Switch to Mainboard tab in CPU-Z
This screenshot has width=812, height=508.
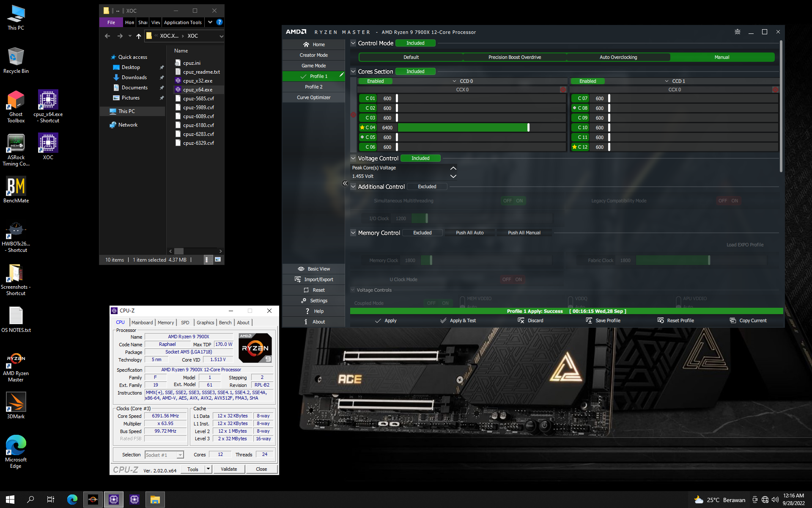(x=142, y=323)
